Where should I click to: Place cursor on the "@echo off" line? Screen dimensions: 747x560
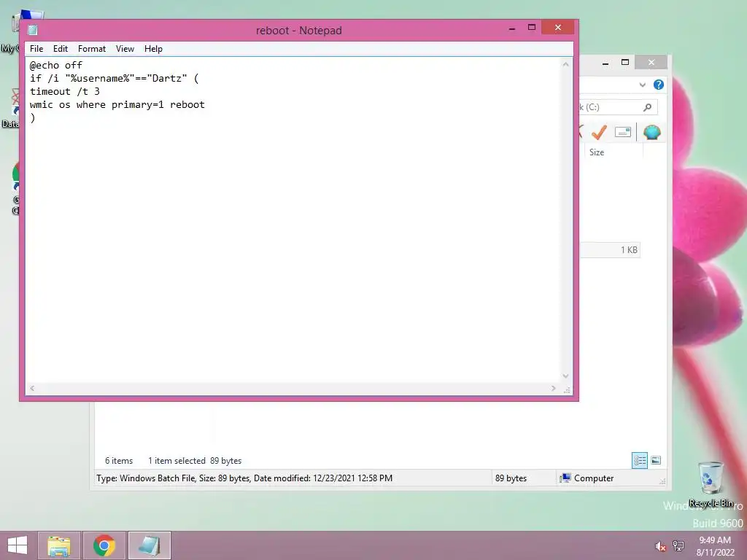(x=56, y=65)
